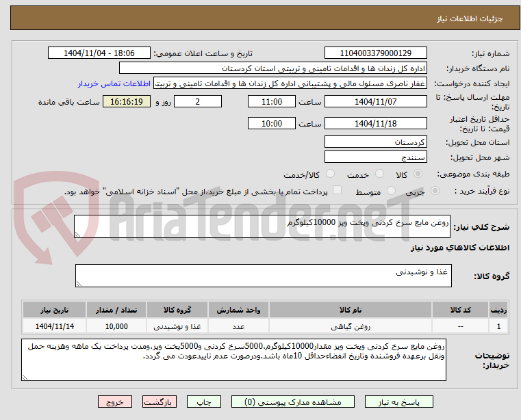Click the شهر محل تحویل field سنندج

tap(375, 157)
